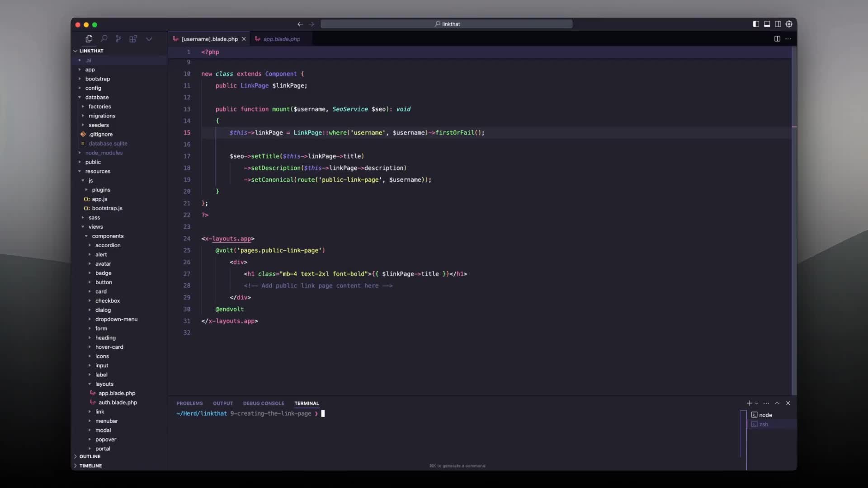The height and width of the screenshot is (488, 868).
Task: Open the OUTPUT panel tab
Action: 223,403
